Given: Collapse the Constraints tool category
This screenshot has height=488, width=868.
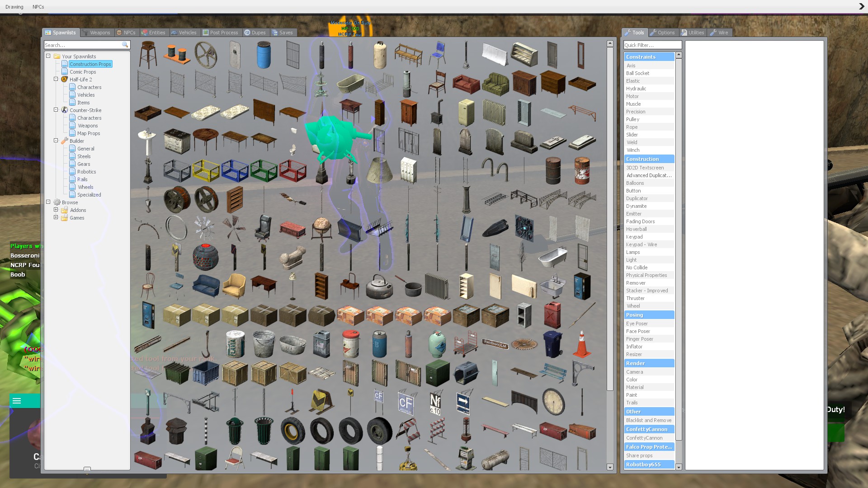Looking at the screenshot, I should click(649, 57).
